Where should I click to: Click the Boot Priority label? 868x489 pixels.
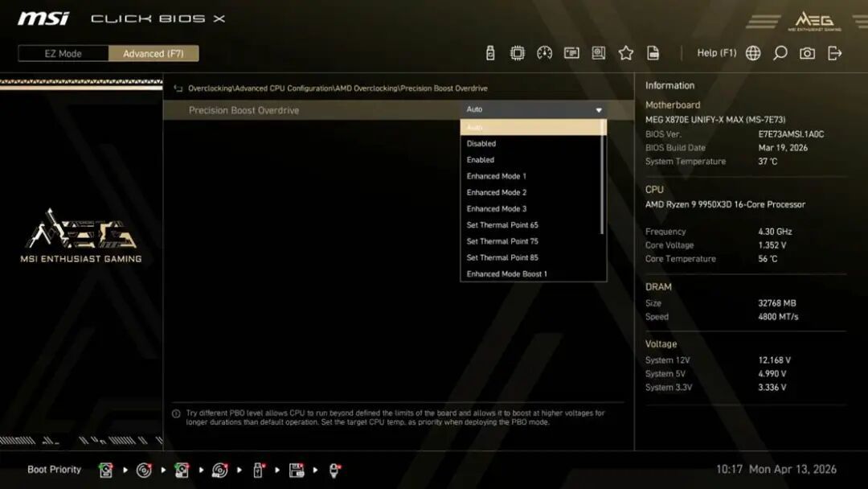coord(55,469)
